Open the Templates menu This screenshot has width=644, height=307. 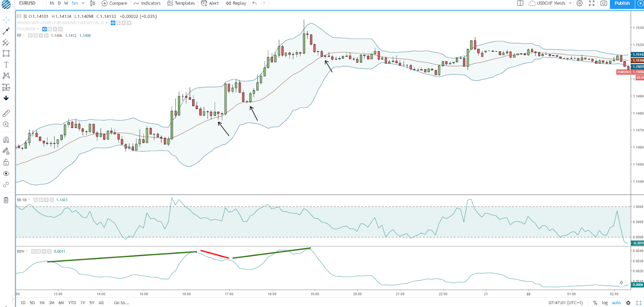point(181,3)
